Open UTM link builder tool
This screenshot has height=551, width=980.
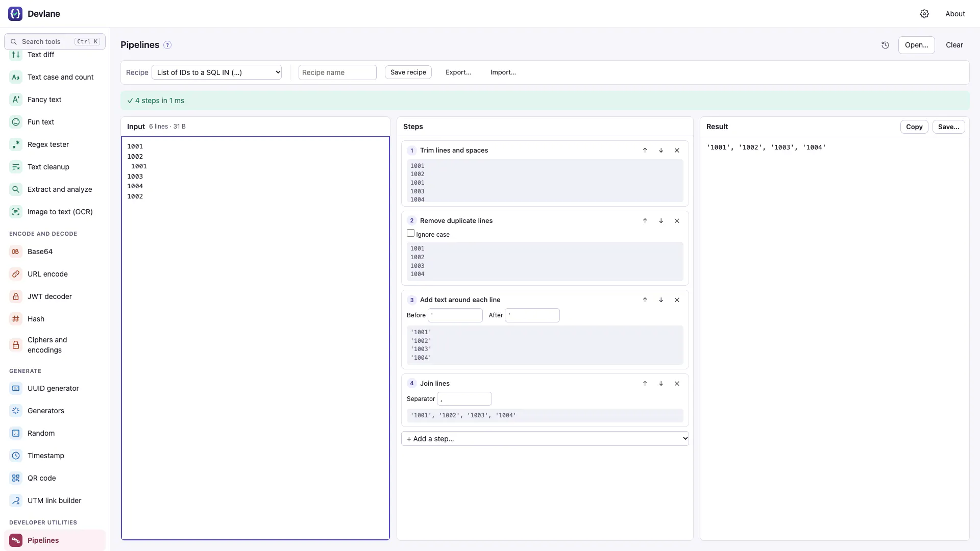(55, 500)
